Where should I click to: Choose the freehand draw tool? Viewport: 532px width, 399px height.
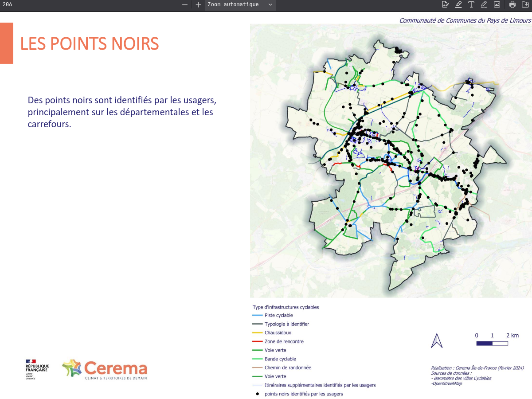484,4
